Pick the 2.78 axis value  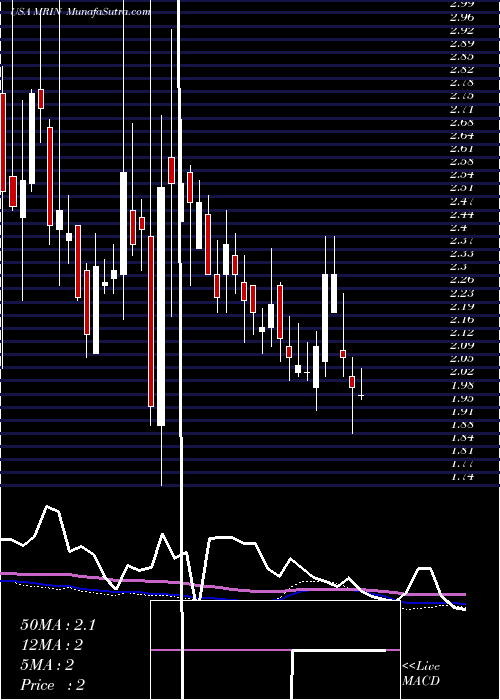(x=462, y=83)
